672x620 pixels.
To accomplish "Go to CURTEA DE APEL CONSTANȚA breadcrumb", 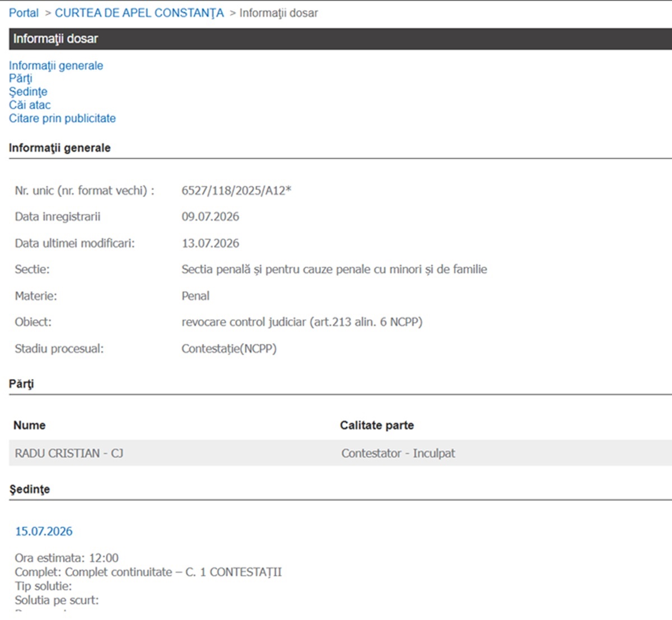I will (139, 13).
